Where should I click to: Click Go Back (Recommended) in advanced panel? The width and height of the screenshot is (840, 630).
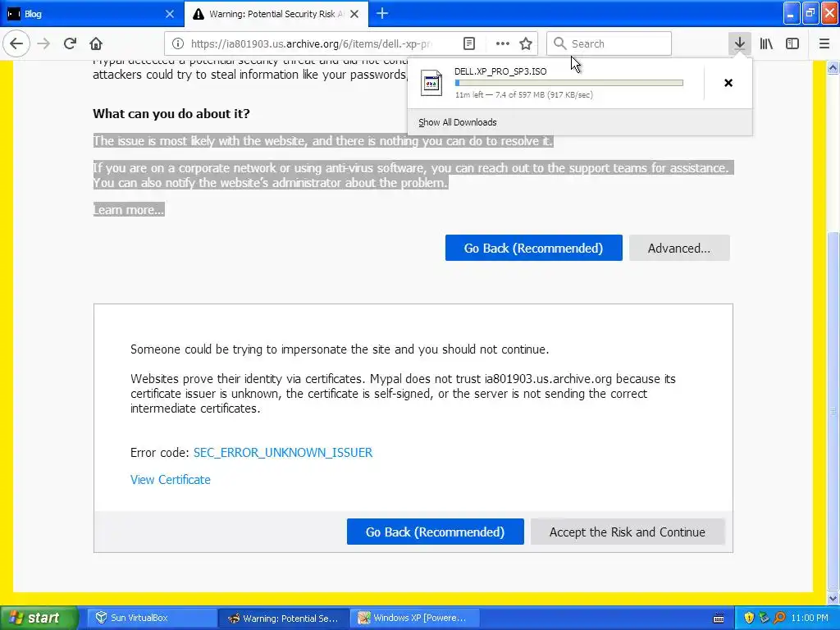point(435,532)
